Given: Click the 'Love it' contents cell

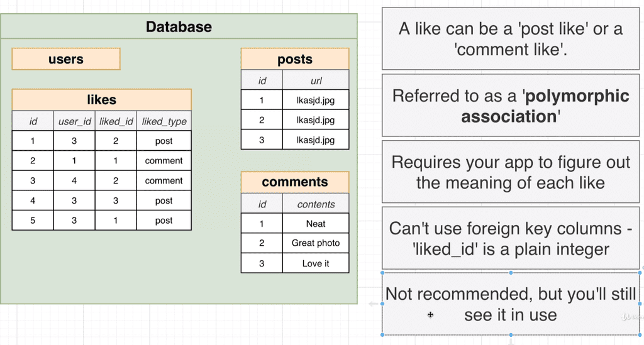Looking at the screenshot, I should pyautogui.click(x=316, y=263).
